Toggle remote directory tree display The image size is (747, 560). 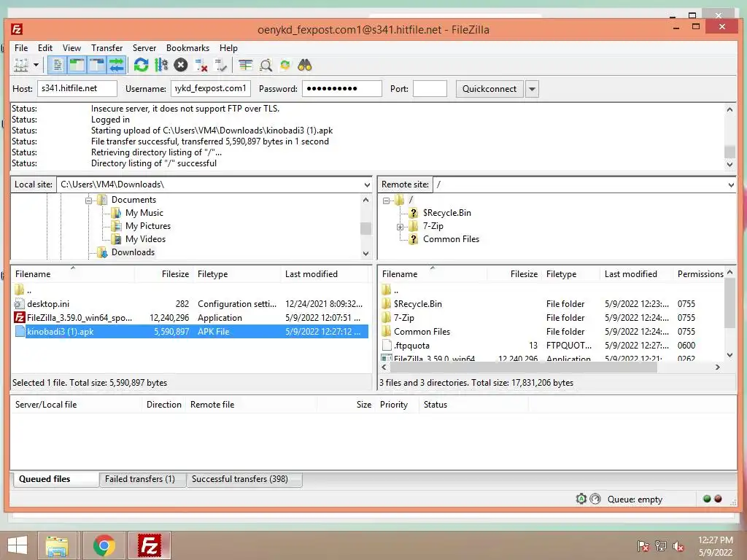click(x=97, y=65)
